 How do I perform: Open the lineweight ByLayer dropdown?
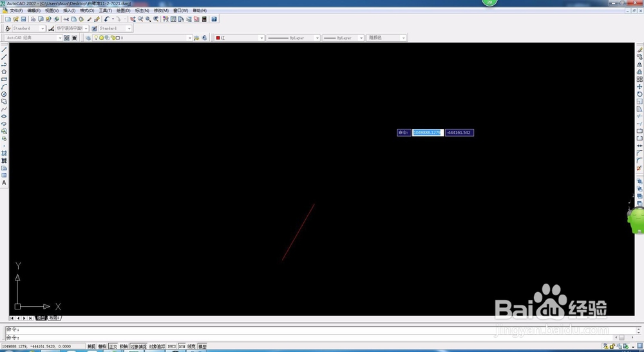(361, 38)
